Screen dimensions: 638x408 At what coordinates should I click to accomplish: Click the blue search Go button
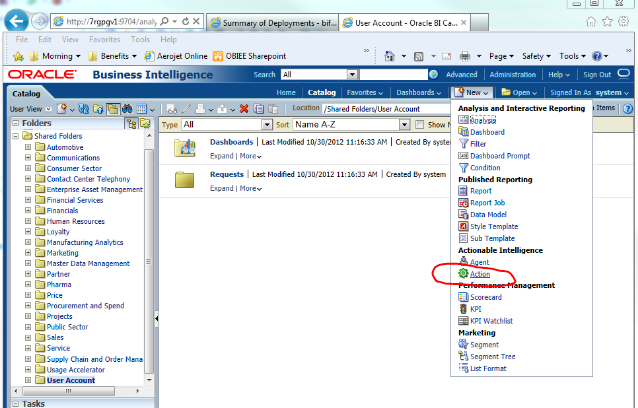434,74
